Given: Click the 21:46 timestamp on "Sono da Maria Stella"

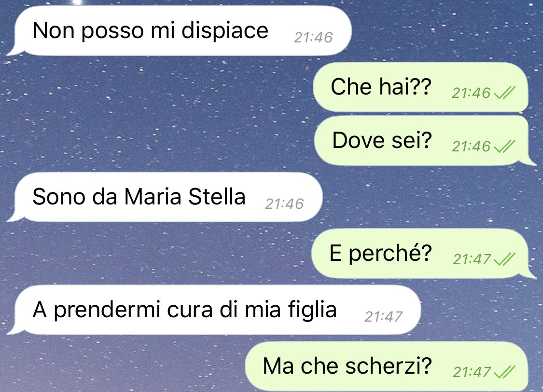Looking at the screenshot, I should click(284, 204).
